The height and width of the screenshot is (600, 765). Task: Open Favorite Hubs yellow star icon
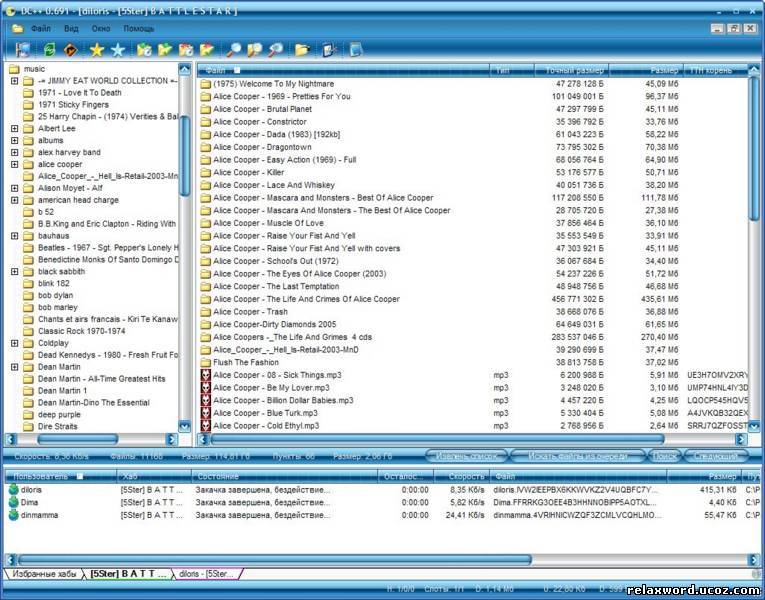point(97,49)
